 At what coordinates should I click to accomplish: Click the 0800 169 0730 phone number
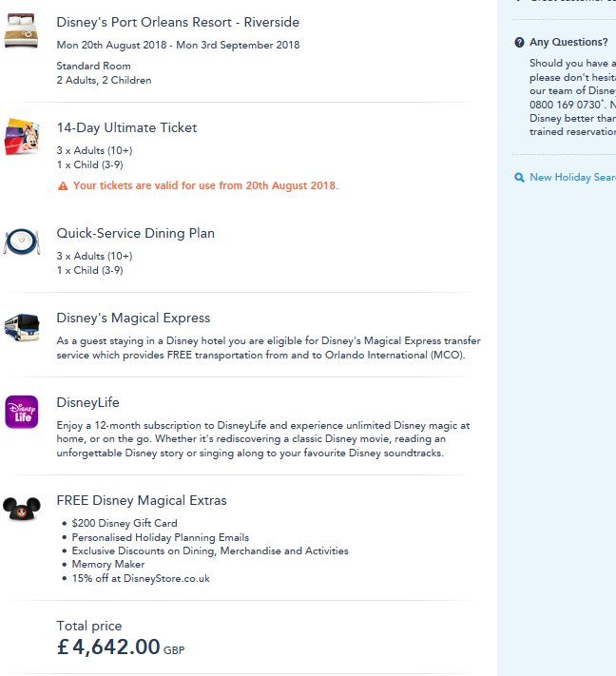pos(565,105)
